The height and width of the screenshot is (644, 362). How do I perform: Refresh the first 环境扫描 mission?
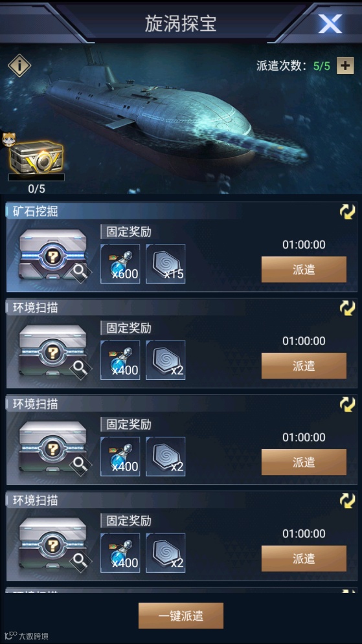click(347, 307)
